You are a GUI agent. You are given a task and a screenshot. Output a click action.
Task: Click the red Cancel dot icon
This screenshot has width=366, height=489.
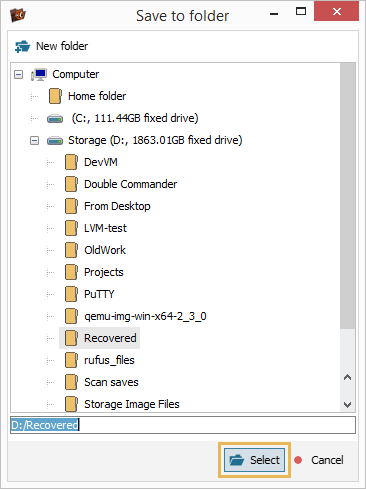pyautogui.click(x=298, y=460)
